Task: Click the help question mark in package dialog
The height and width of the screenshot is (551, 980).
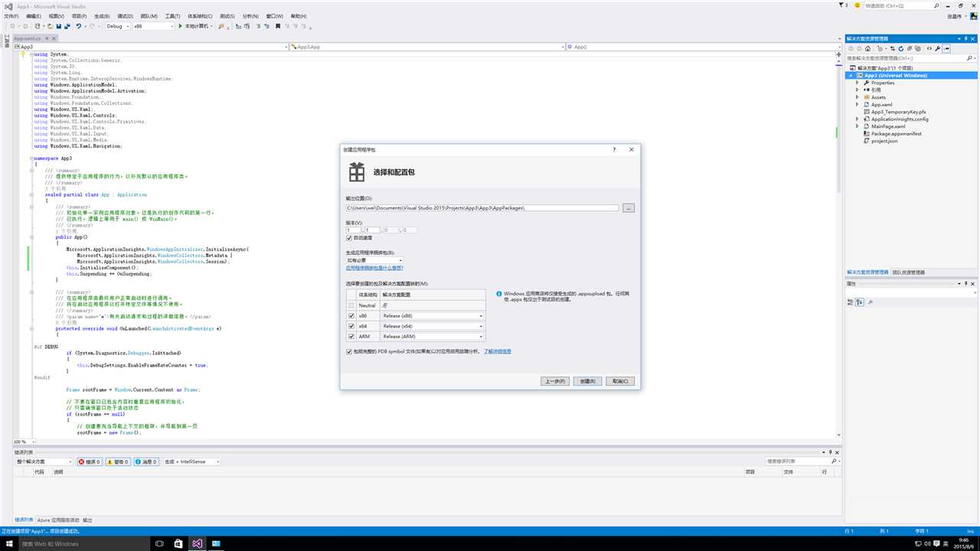Action: point(614,150)
